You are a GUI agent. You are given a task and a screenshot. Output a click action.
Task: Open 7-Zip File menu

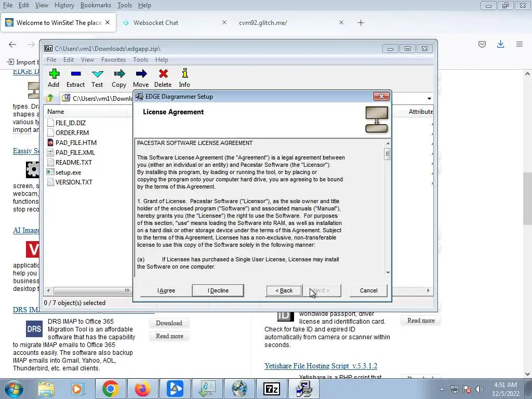51,60
